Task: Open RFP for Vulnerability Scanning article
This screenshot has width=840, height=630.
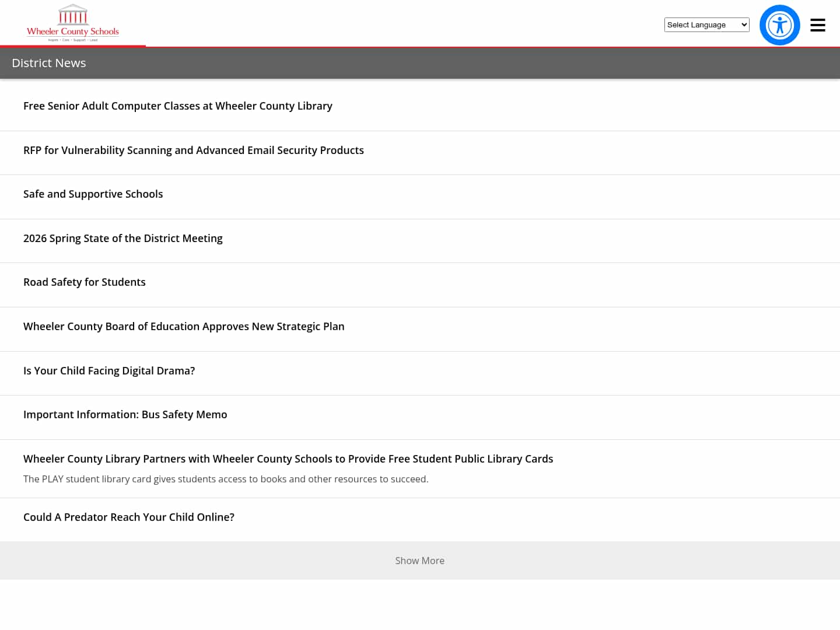Action: click(194, 150)
